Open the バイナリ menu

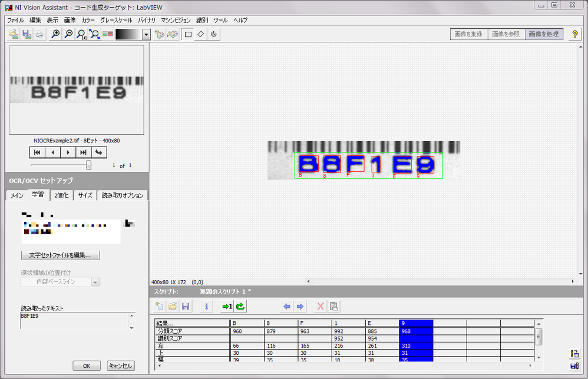pos(146,20)
